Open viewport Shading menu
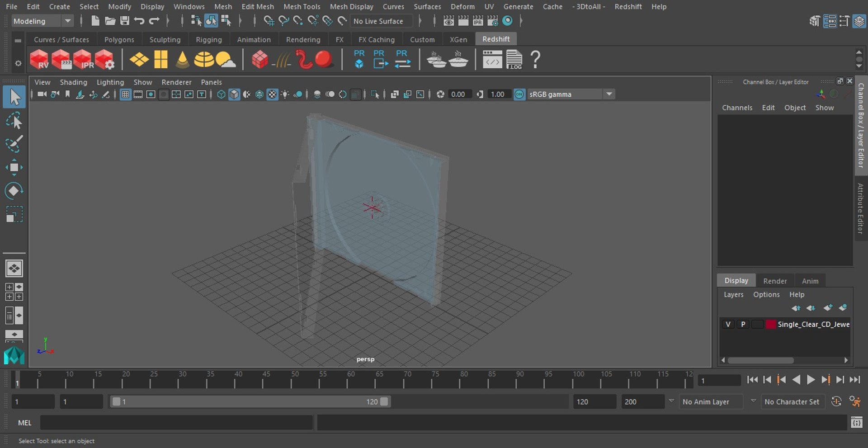 coord(73,82)
